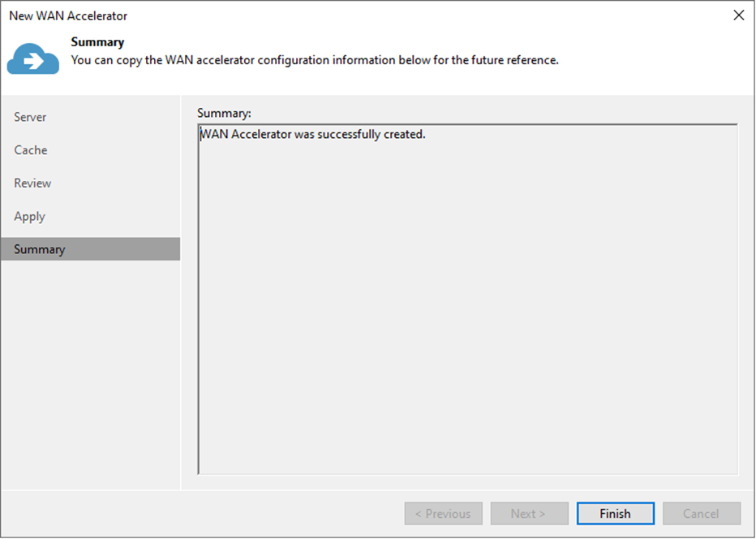Click the Cancel button
Image resolution: width=756 pixels, height=539 pixels.
[701, 514]
